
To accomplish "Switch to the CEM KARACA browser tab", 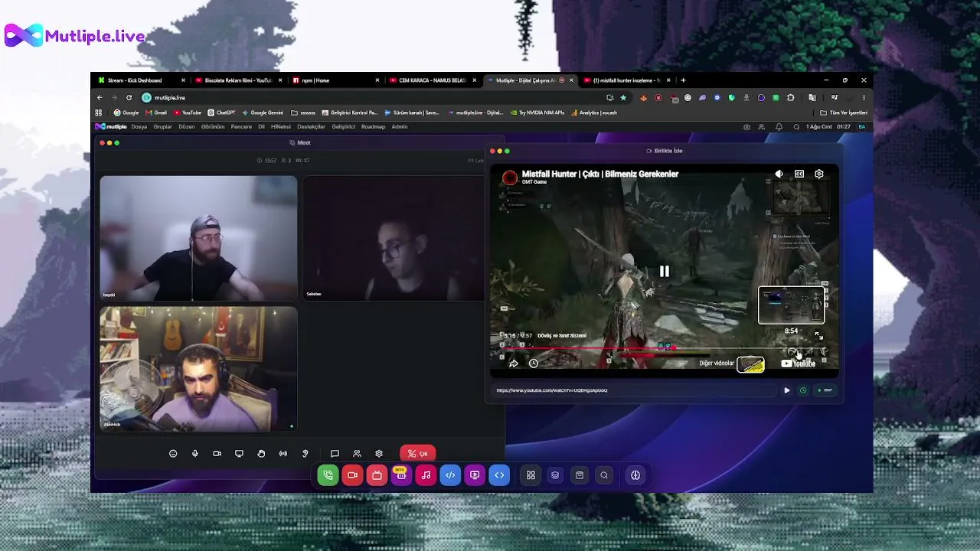I will (x=433, y=80).
